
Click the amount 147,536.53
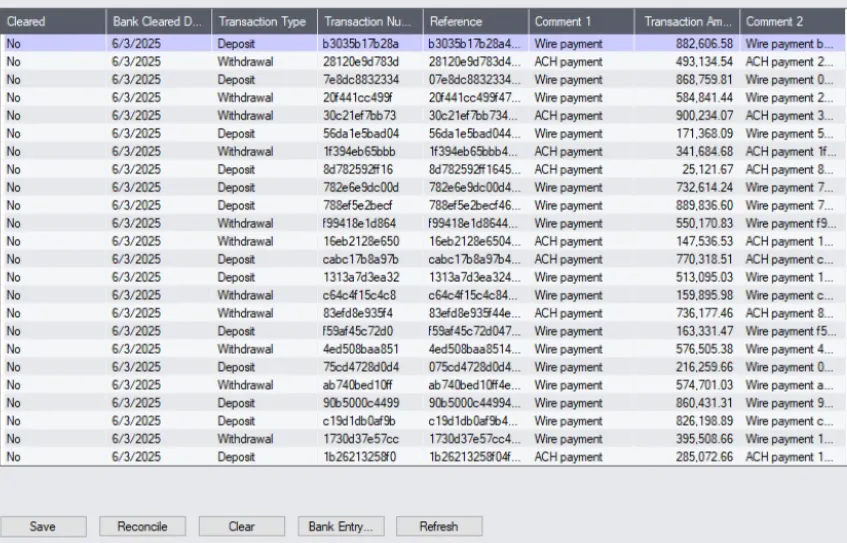(x=704, y=242)
